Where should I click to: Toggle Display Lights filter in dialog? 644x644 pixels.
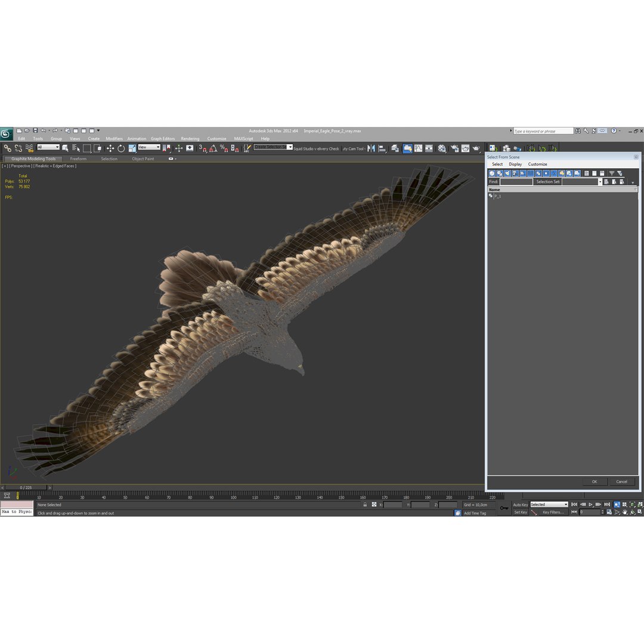click(x=507, y=174)
